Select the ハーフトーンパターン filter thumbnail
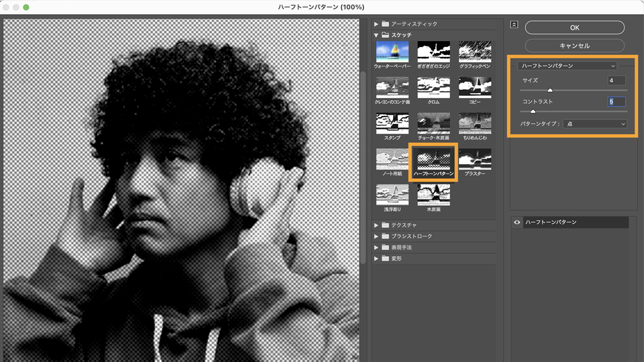This screenshot has height=362, width=644. coord(433,159)
